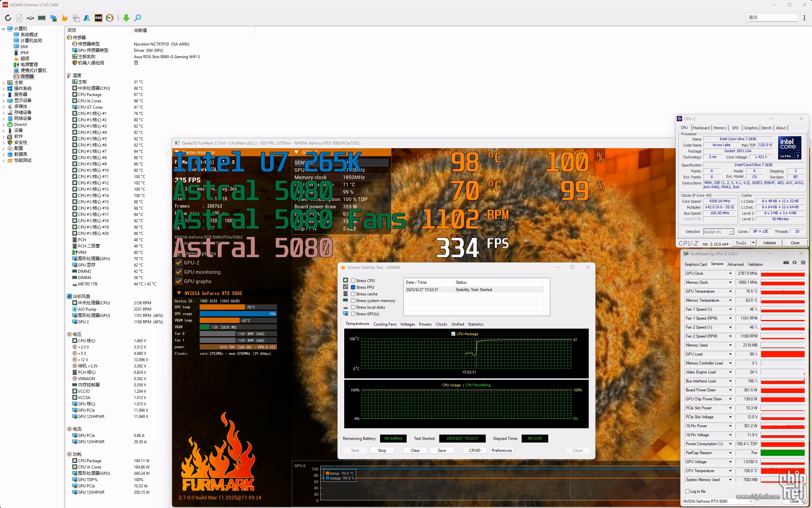Click the checklist gear icon in AIDA64 toolbar
812x508 pixels.
tap(76, 18)
